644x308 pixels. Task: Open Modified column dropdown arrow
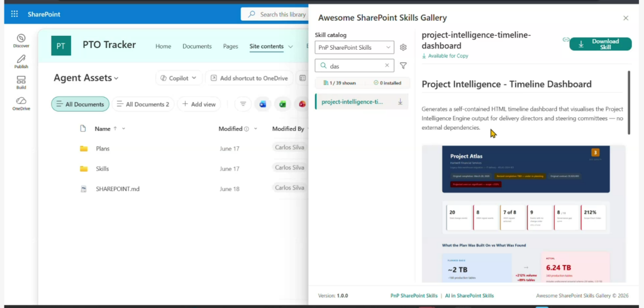point(255,128)
